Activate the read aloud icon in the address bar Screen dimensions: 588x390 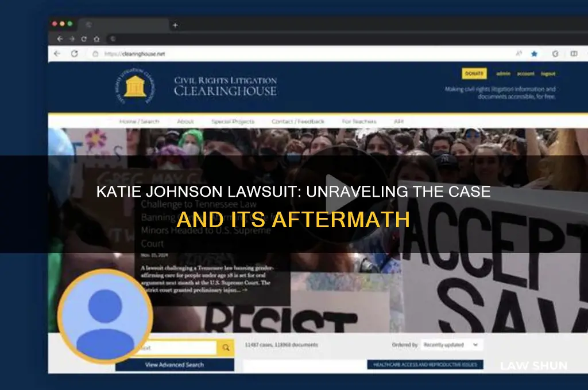point(519,53)
